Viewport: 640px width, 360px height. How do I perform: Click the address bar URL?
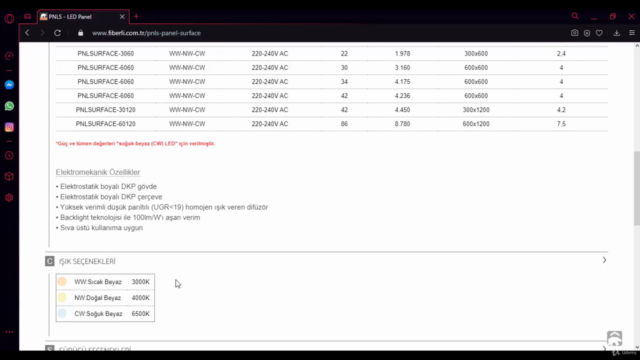click(146, 33)
